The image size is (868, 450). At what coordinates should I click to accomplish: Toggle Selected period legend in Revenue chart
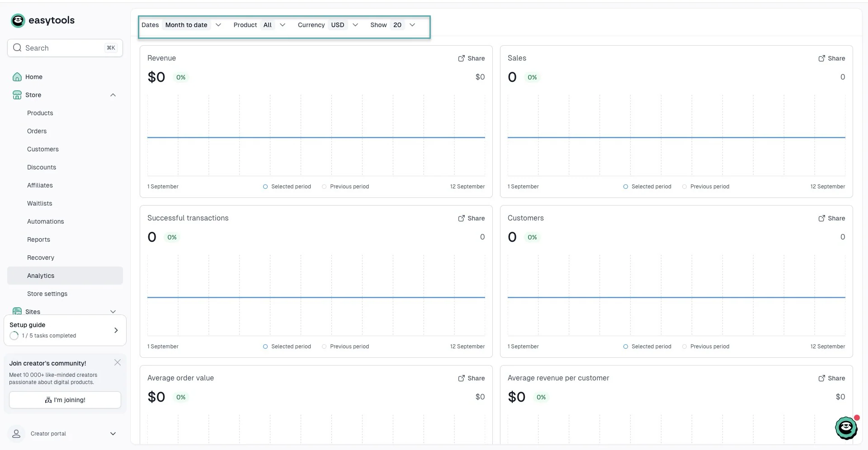tap(287, 187)
